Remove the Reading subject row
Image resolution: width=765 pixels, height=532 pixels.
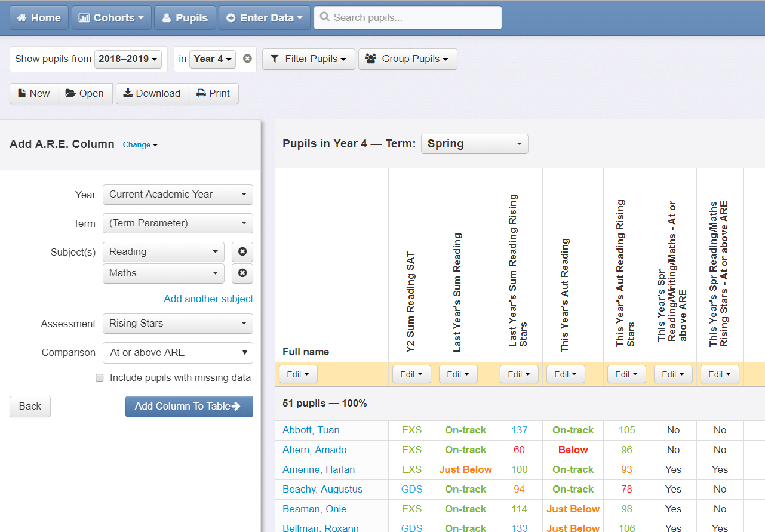tap(242, 252)
